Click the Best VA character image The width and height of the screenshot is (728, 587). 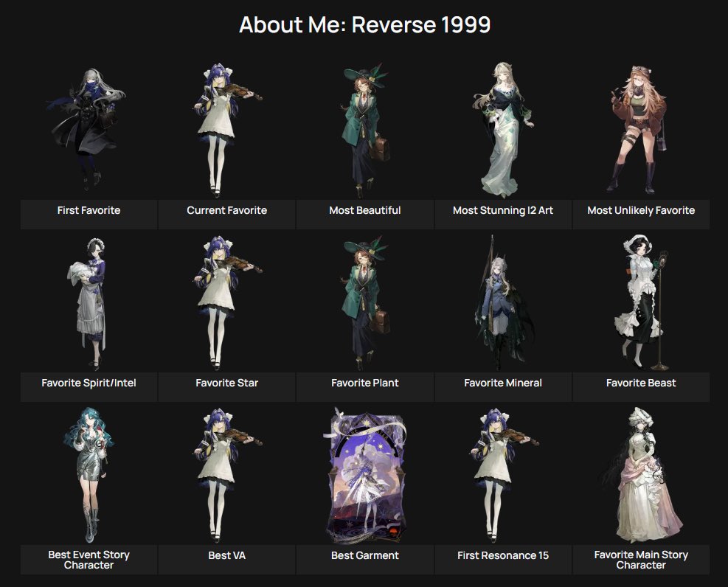pyautogui.click(x=227, y=476)
